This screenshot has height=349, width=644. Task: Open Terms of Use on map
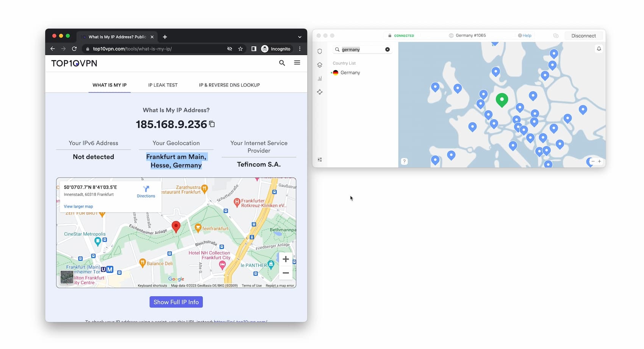tap(252, 286)
